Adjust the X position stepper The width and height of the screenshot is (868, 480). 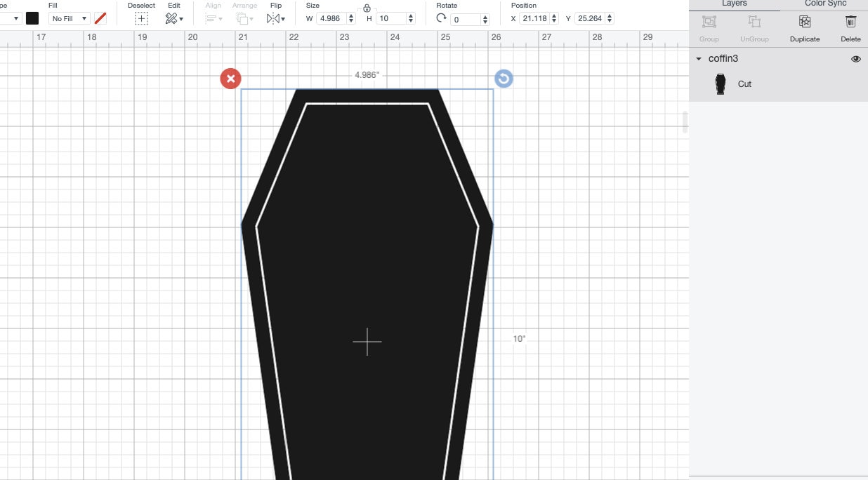pos(554,19)
